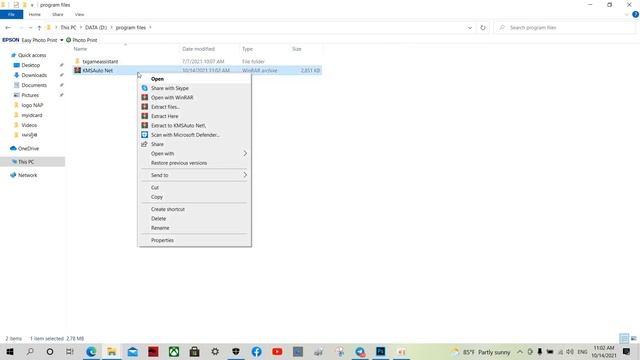Open Facebook from taskbar
This screenshot has height=360, width=640.
(x=256, y=351)
